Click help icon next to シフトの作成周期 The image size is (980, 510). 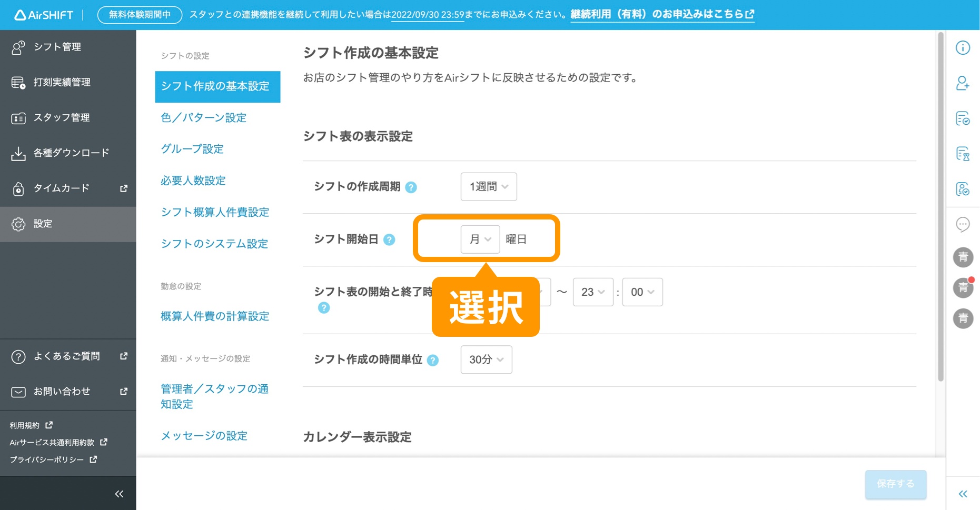(411, 187)
